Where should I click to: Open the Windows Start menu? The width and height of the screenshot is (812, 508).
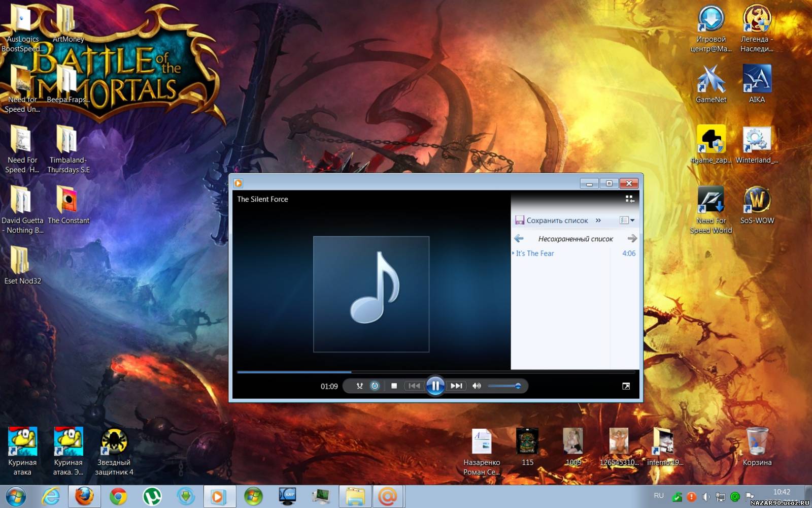pos(16,496)
